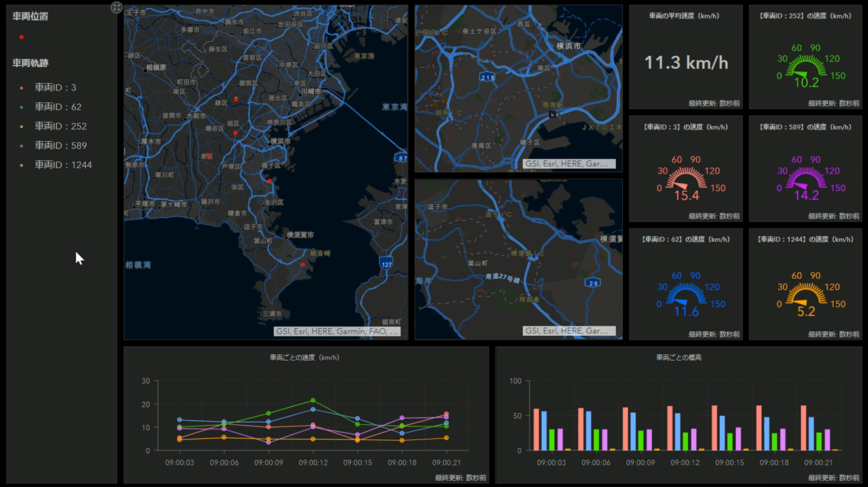Click the route 127 highway shield

click(x=386, y=263)
